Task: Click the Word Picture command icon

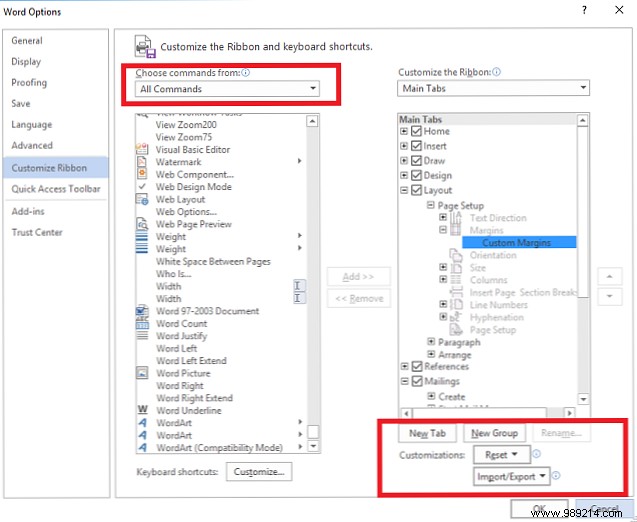Action: tap(142, 373)
